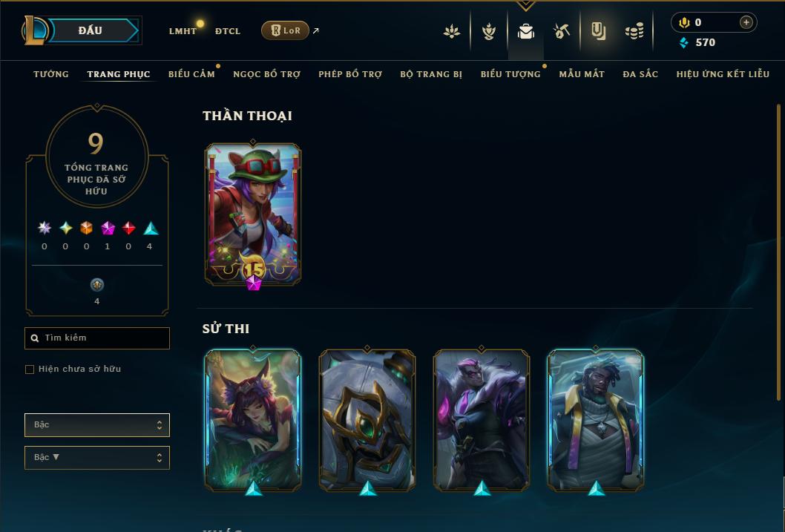Click the lotus profile icon in the top bar

tap(452, 31)
